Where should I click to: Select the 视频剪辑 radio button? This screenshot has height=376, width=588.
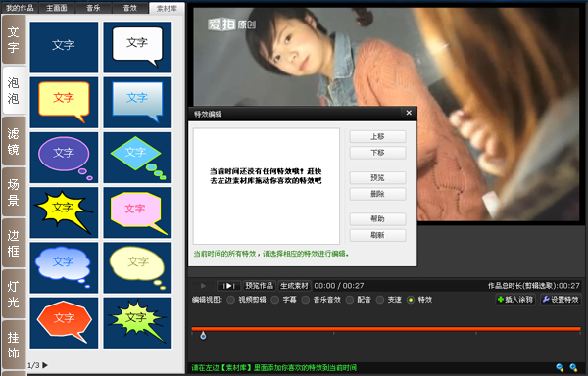click(x=230, y=300)
